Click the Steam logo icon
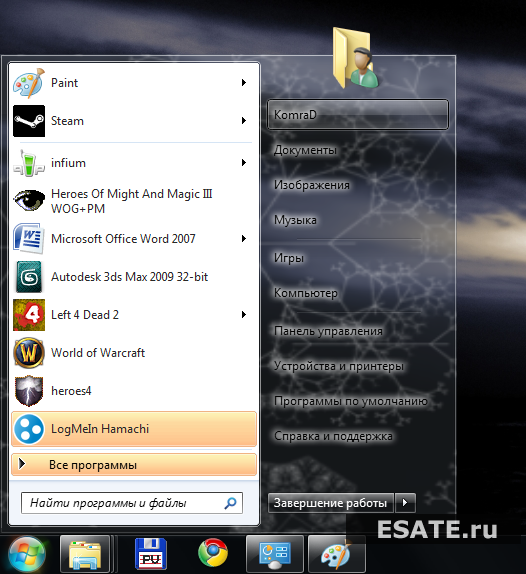The image size is (526, 574). [x=29, y=121]
